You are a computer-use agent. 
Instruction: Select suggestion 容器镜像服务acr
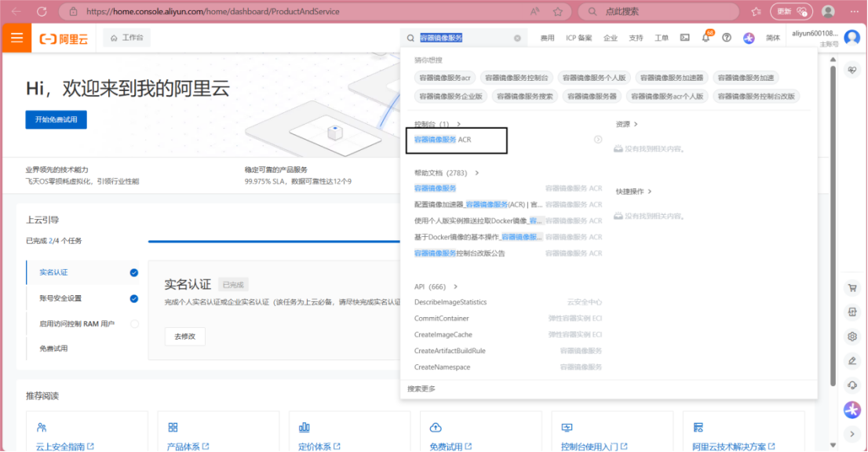pos(445,78)
